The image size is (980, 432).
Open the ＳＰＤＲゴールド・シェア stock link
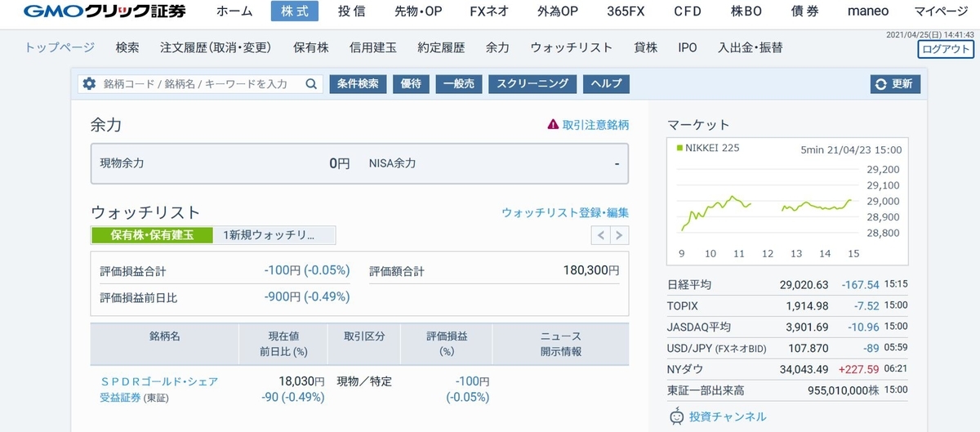coord(159,381)
